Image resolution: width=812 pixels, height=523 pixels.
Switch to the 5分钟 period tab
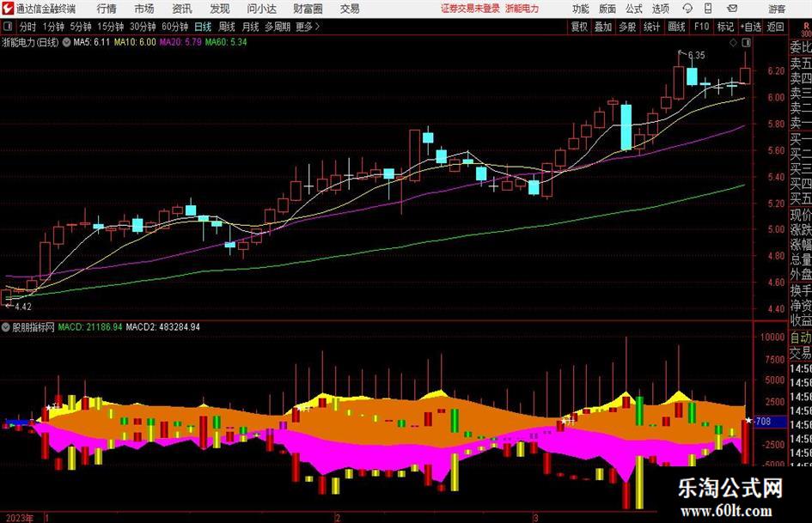(80, 27)
